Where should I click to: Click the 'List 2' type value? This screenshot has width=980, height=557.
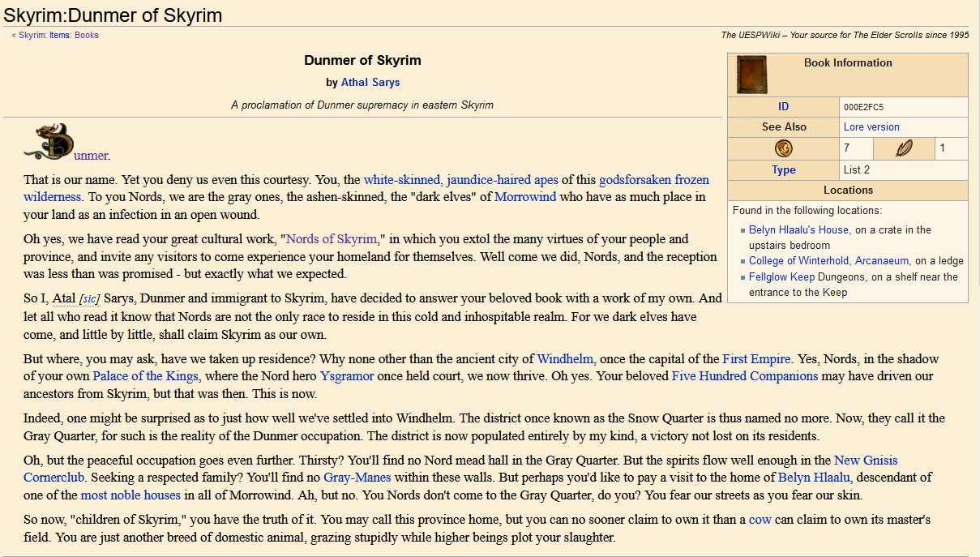[857, 170]
